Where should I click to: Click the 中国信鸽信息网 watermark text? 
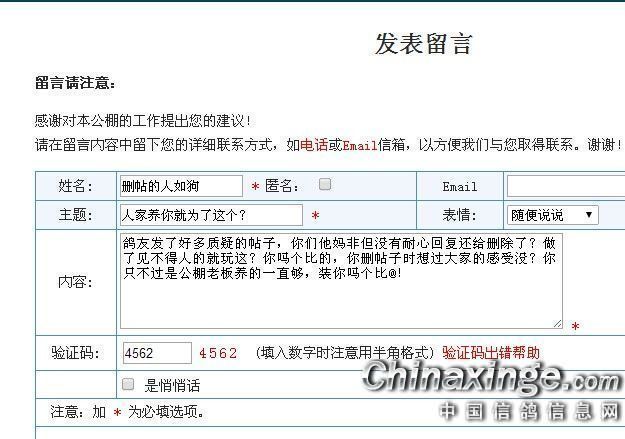[530, 412]
